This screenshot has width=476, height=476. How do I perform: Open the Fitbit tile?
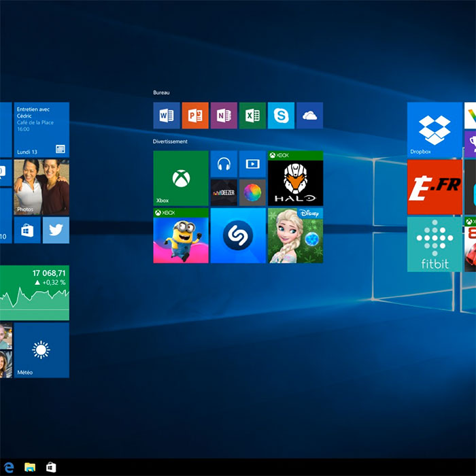point(435,244)
